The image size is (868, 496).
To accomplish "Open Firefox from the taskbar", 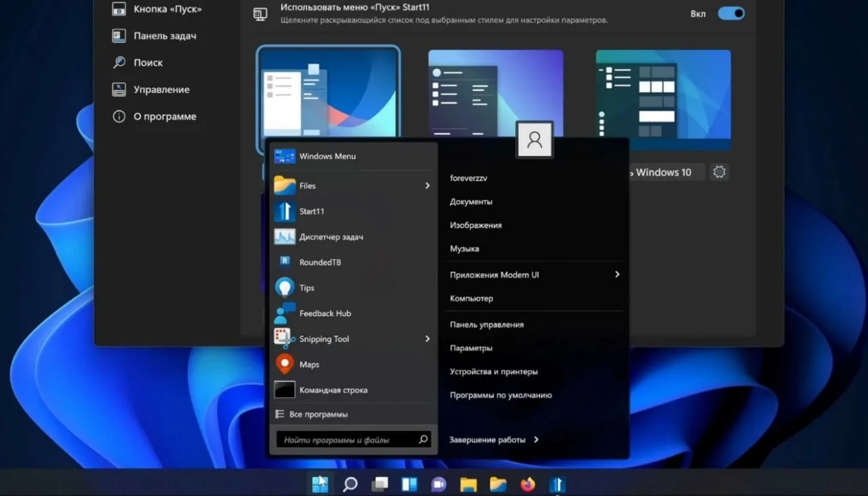I will point(528,484).
